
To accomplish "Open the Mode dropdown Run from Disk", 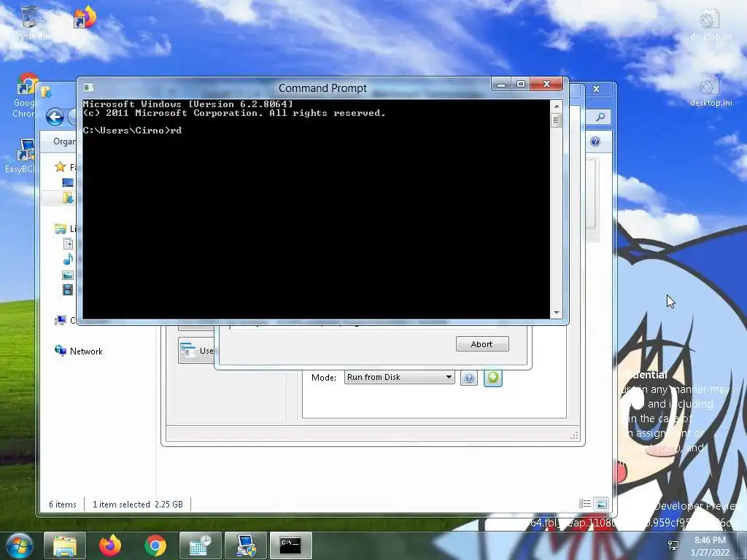I will [399, 377].
